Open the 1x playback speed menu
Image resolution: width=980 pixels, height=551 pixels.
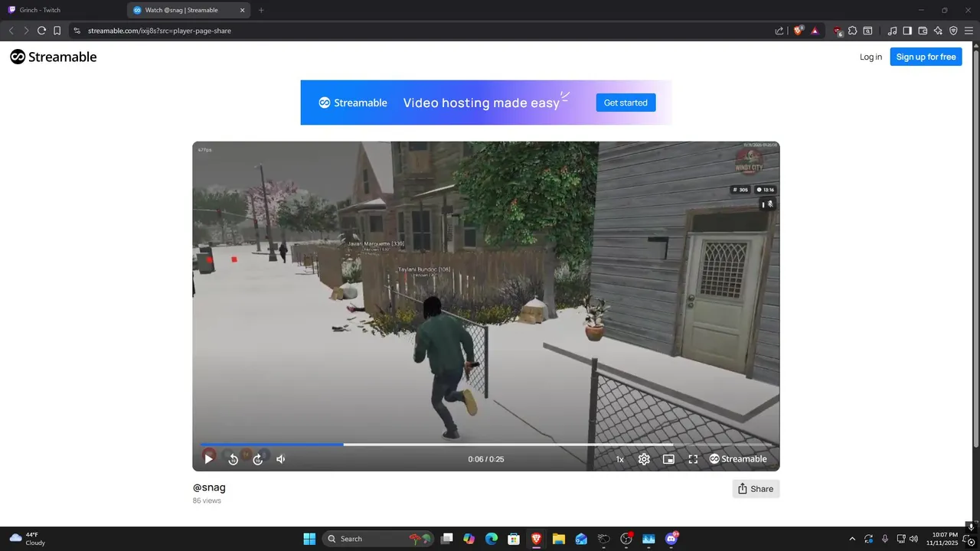(x=620, y=459)
